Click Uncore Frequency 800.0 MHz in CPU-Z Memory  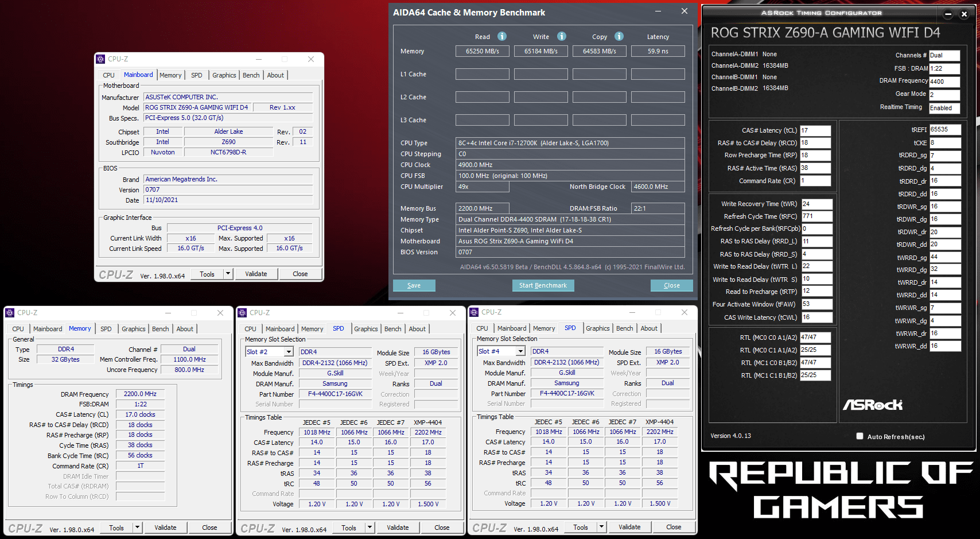[189, 370]
